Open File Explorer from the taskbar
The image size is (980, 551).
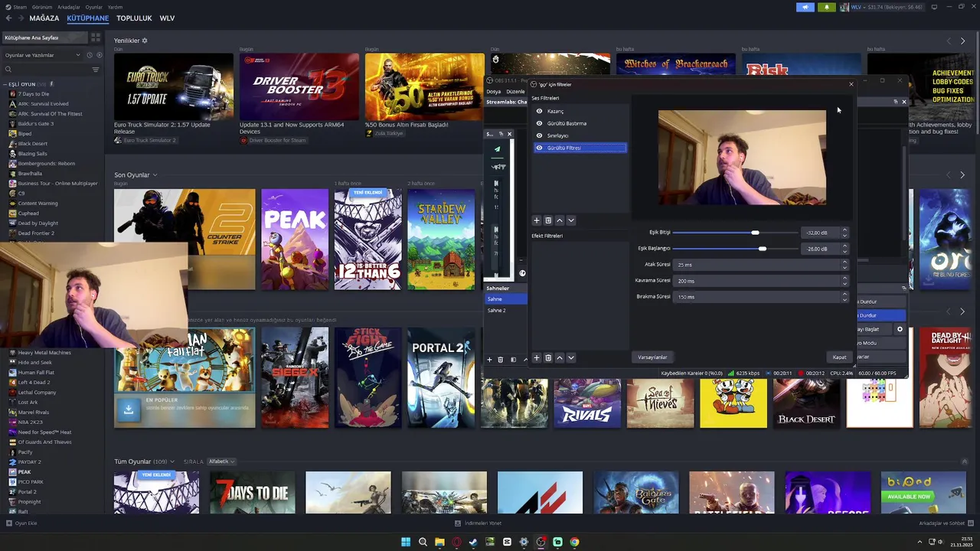click(439, 542)
